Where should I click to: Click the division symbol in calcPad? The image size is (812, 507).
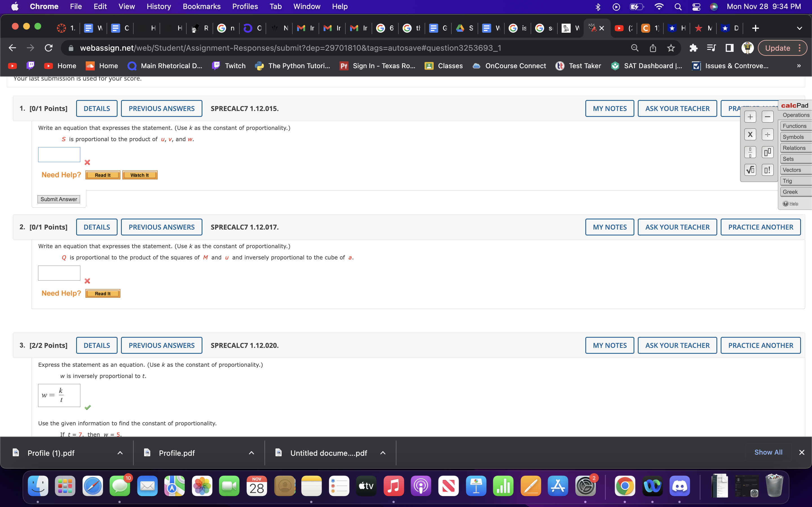point(768,134)
